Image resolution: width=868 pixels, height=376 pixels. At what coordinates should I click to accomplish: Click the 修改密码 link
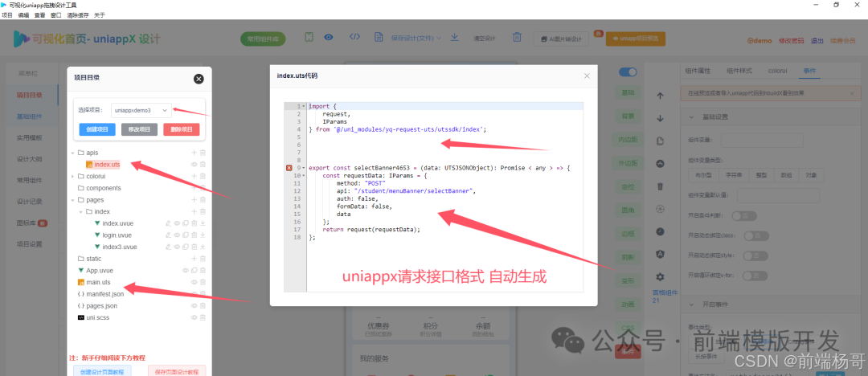(x=792, y=40)
